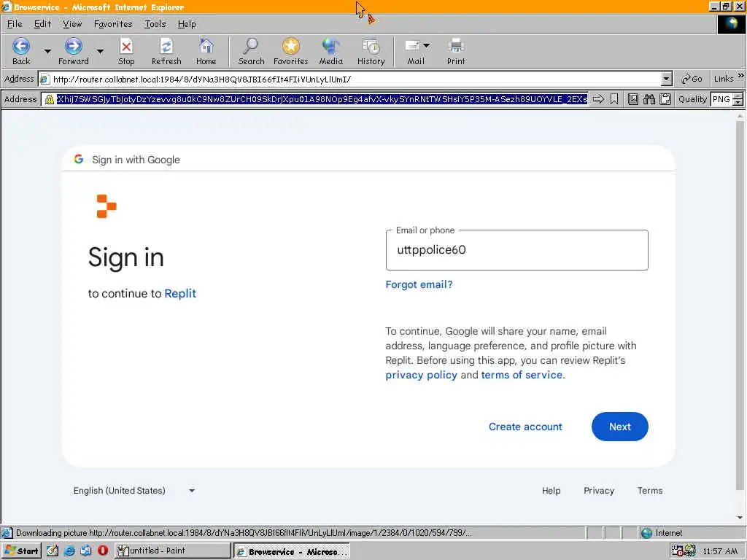This screenshot has width=747, height=560.
Task: Click the security warning lock icon
Action: 49,99
